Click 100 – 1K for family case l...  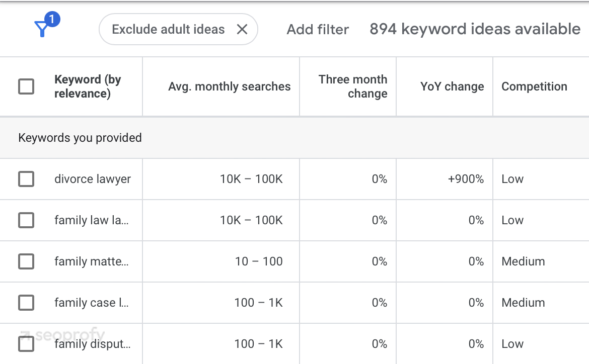(258, 303)
